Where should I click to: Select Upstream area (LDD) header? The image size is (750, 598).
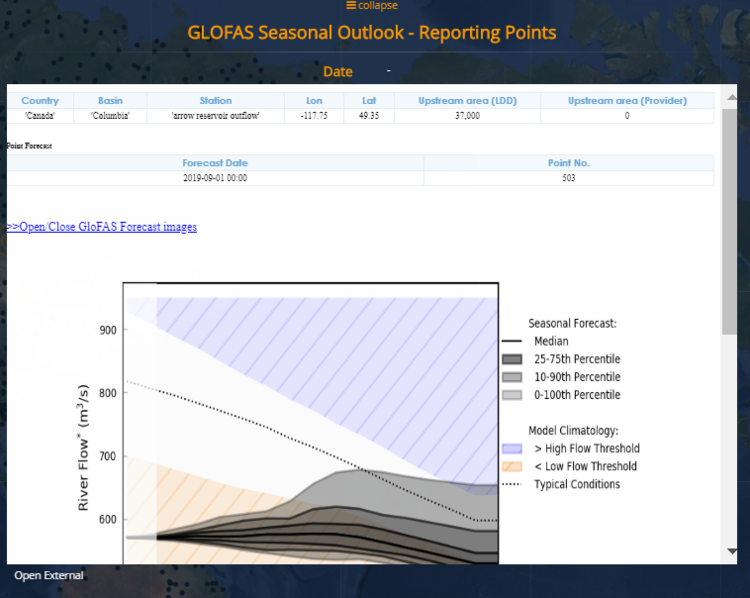click(x=468, y=100)
